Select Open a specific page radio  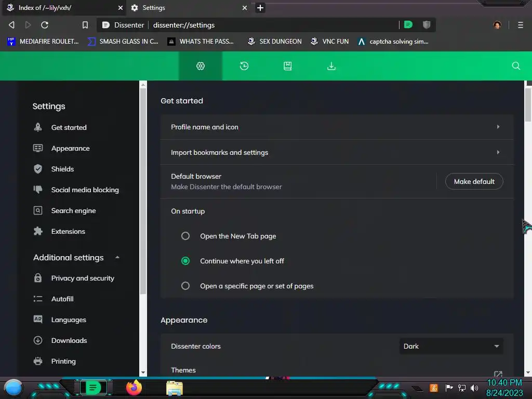coord(185,286)
